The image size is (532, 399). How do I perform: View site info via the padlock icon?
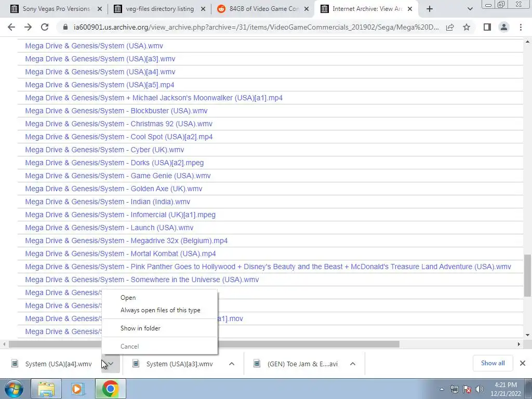point(65,27)
